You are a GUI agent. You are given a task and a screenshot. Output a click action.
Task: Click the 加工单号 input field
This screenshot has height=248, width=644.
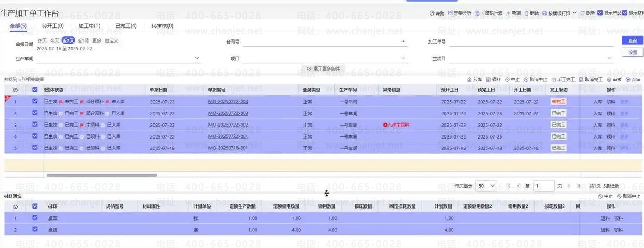[x=531, y=42]
